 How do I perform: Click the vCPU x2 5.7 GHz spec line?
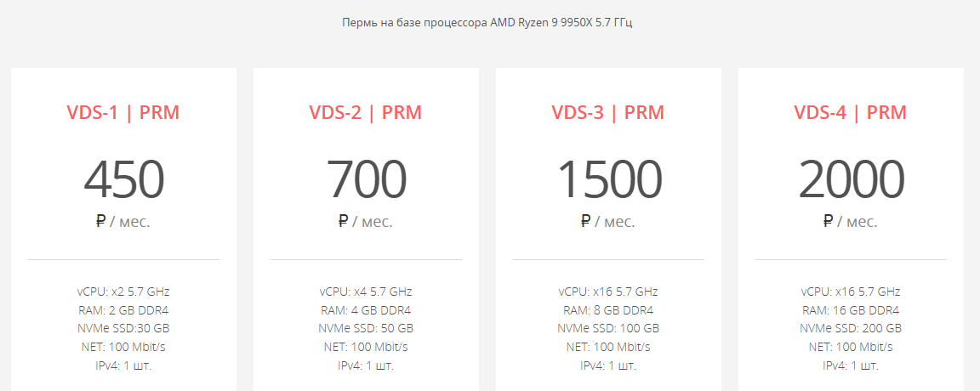pyautogui.click(x=123, y=292)
